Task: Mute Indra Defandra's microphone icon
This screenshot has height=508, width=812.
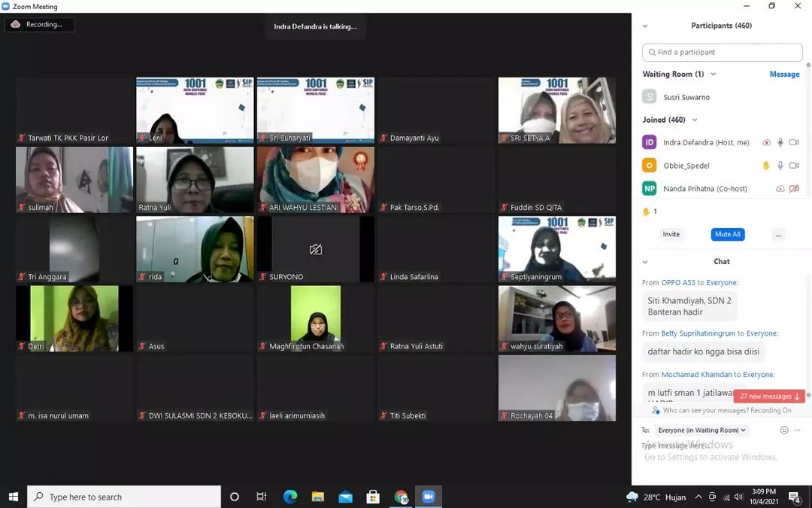Action: pyautogui.click(x=780, y=142)
